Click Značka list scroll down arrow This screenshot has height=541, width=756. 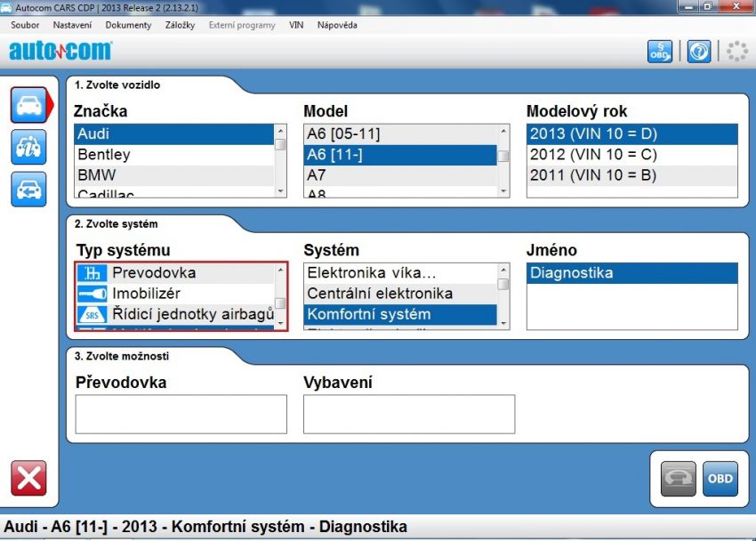pos(280,191)
